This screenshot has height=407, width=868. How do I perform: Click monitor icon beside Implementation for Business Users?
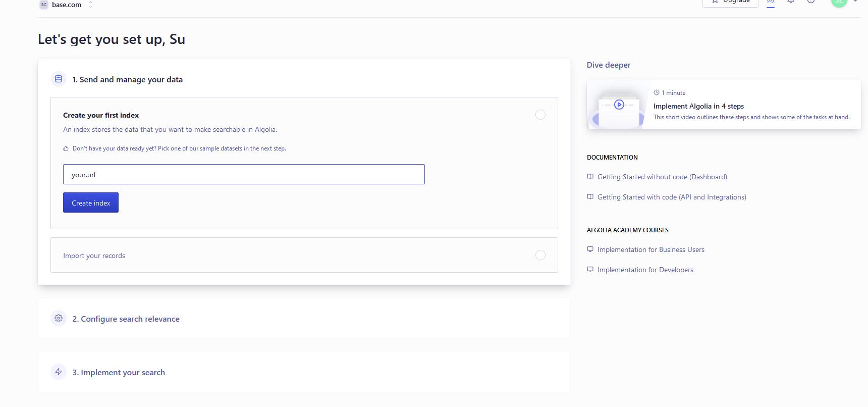[x=590, y=249]
